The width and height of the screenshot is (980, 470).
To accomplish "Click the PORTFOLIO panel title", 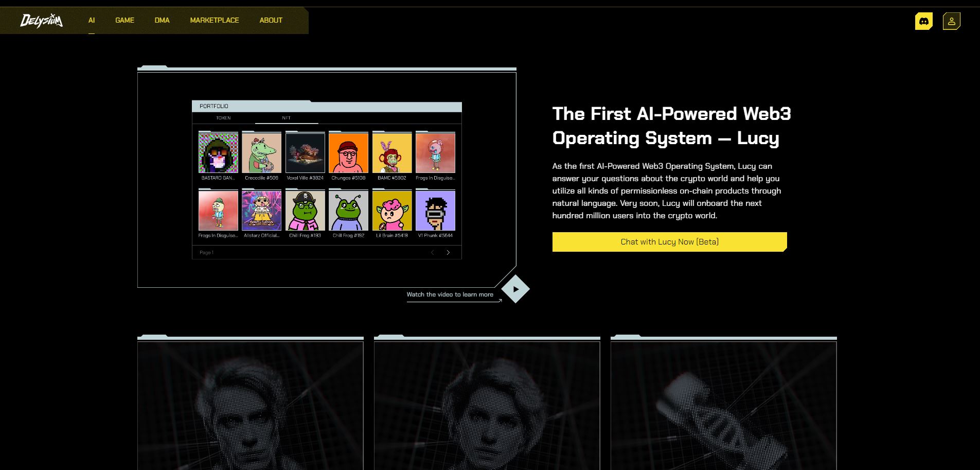I will (x=214, y=106).
